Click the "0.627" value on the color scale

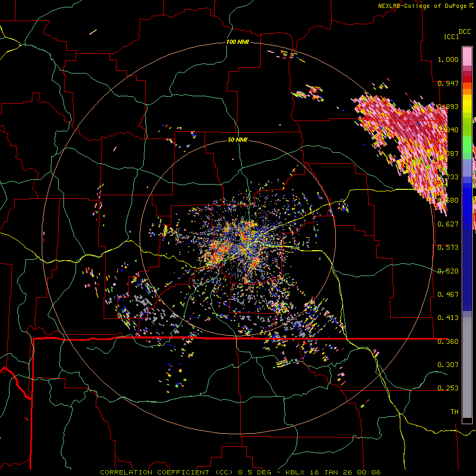[448, 224]
